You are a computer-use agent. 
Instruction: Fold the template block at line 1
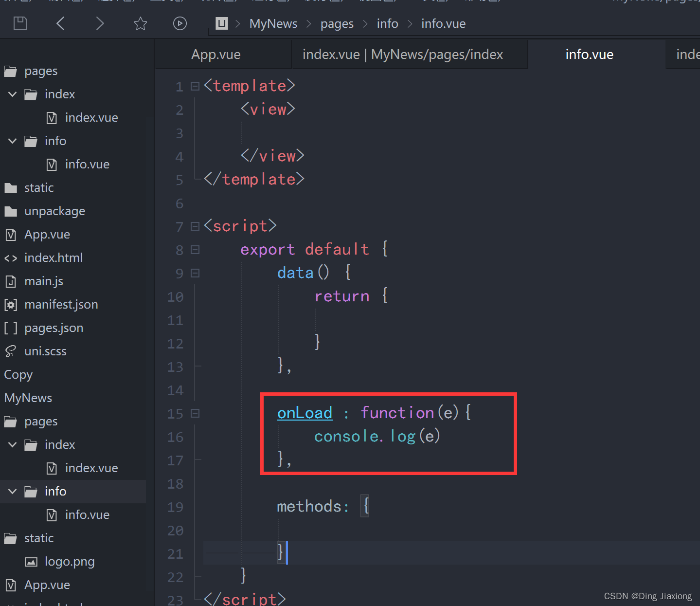(x=195, y=86)
